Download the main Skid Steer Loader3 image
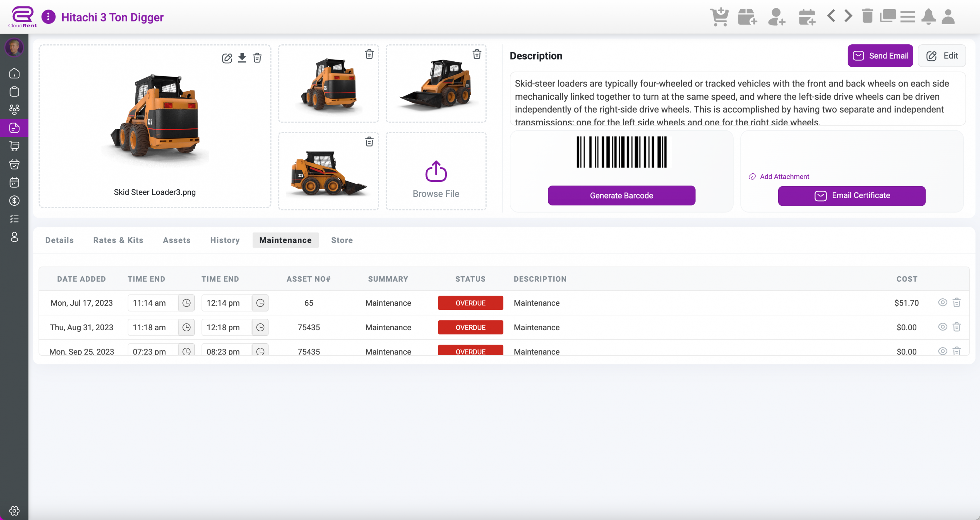Image resolution: width=980 pixels, height=520 pixels. pos(242,58)
